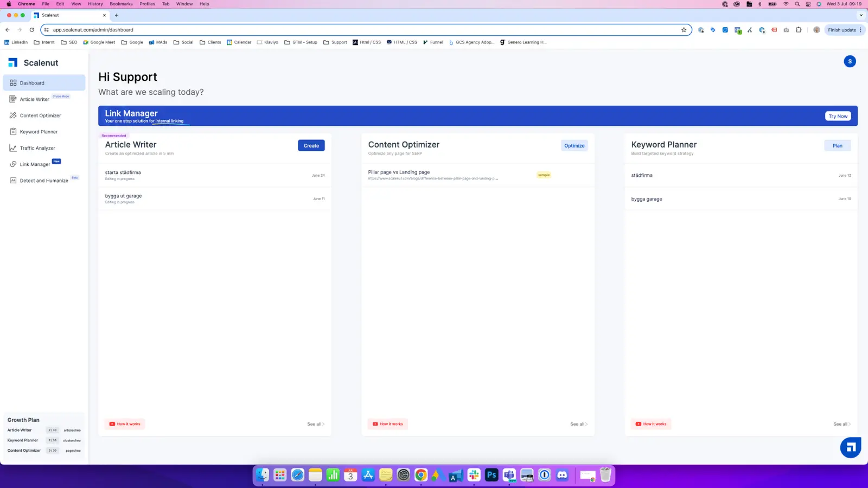Click Try Now on Link Manager banner
This screenshot has width=868, height=488.
838,116
